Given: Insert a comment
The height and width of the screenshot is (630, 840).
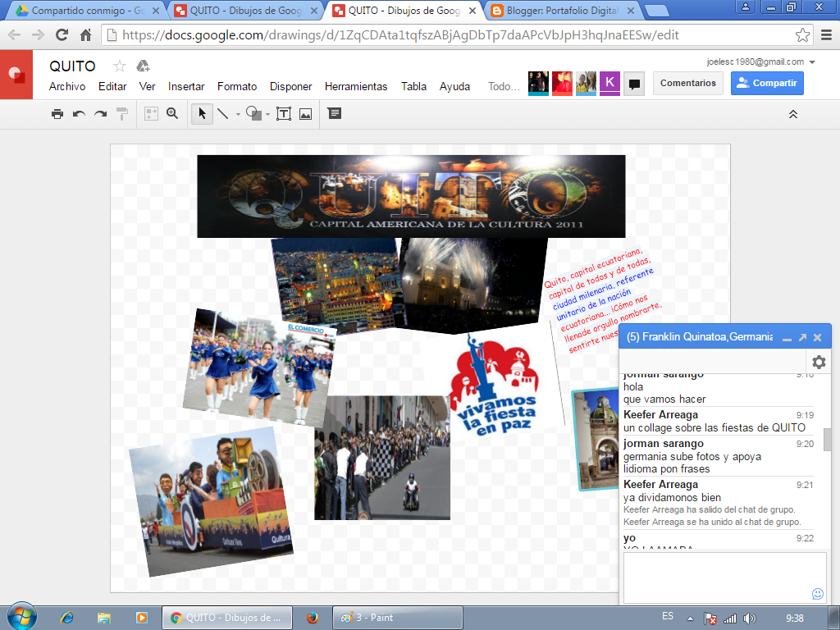Looking at the screenshot, I should coord(334,113).
